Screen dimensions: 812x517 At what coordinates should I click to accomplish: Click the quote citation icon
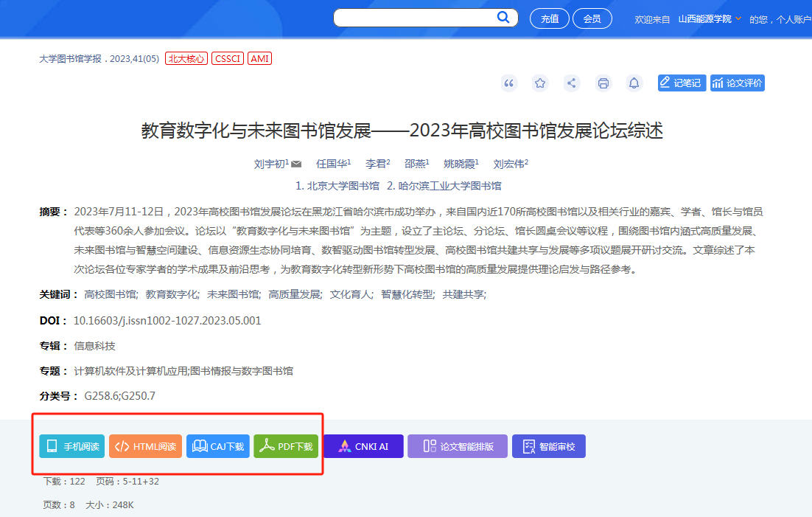point(508,83)
